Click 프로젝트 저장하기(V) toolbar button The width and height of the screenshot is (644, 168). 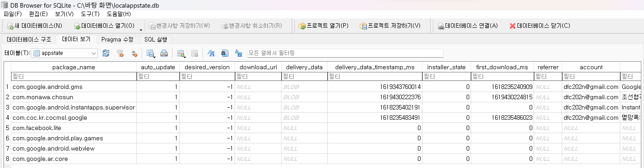tap(390, 25)
